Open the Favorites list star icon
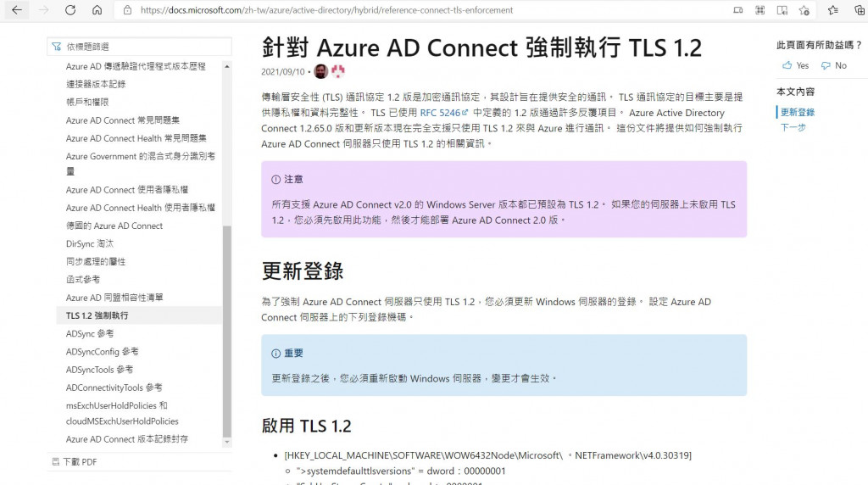868x485 pixels. [832, 10]
